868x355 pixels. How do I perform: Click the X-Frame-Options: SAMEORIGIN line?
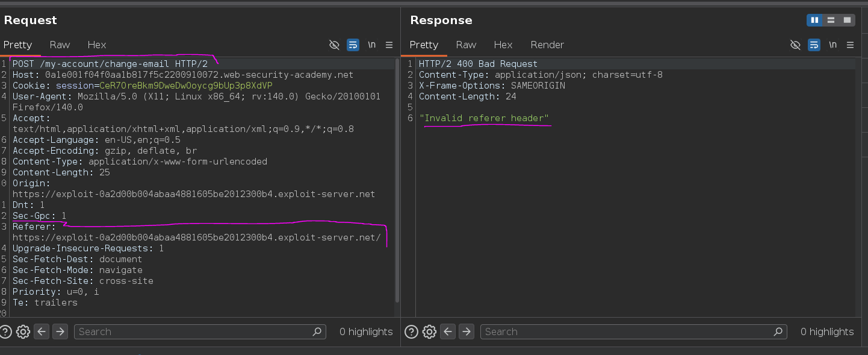(x=492, y=86)
